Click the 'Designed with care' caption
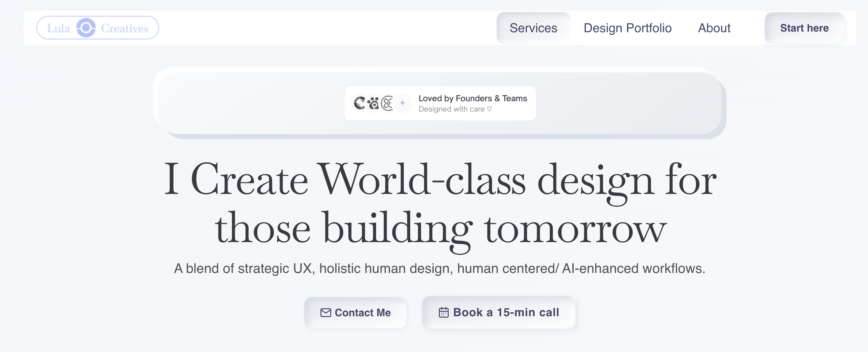 point(451,109)
